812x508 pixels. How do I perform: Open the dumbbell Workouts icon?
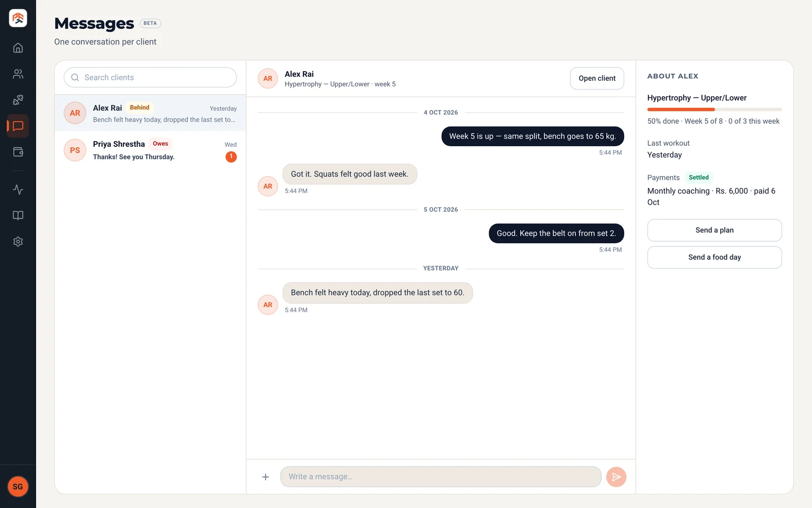[18, 100]
